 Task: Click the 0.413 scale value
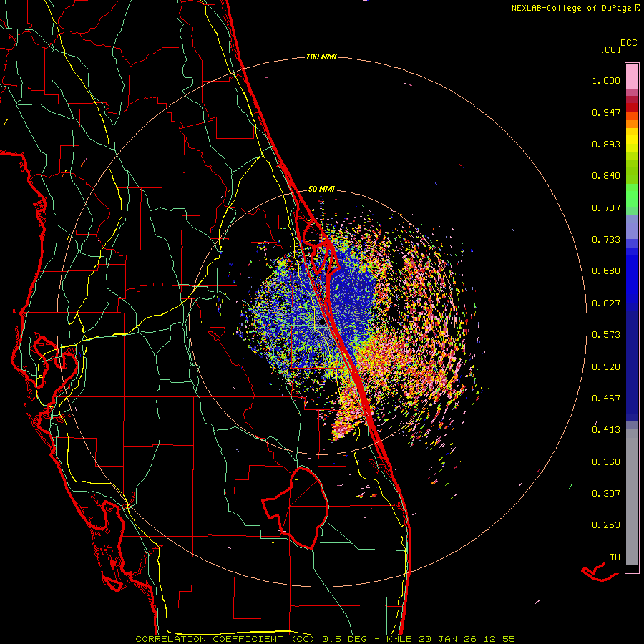606,430
